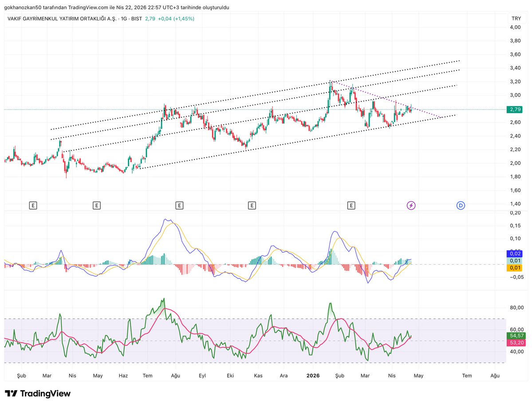The height and width of the screenshot is (406, 532).
Task: Click the pink 53,20 RSI average label
Action: pyautogui.click(x=516, y=343)
